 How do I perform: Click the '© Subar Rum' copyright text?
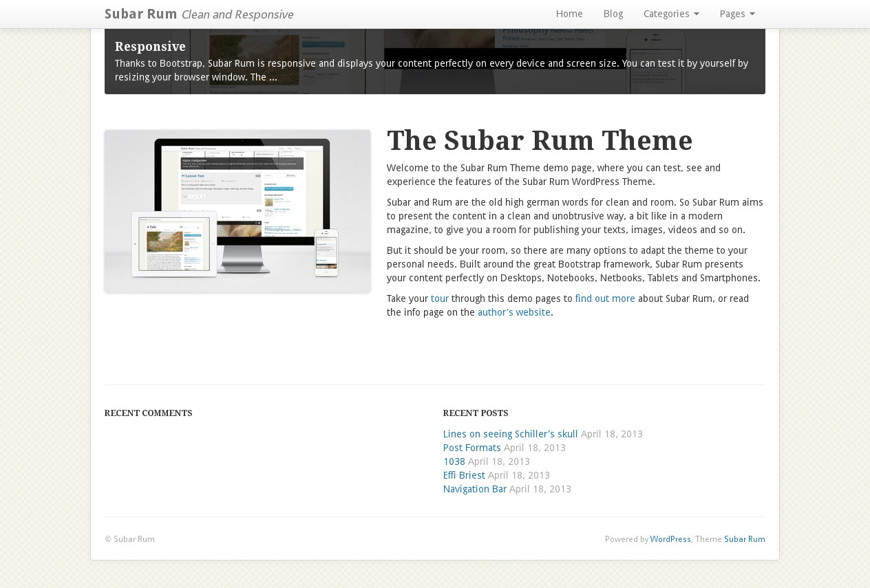click(x=129, y=539)
